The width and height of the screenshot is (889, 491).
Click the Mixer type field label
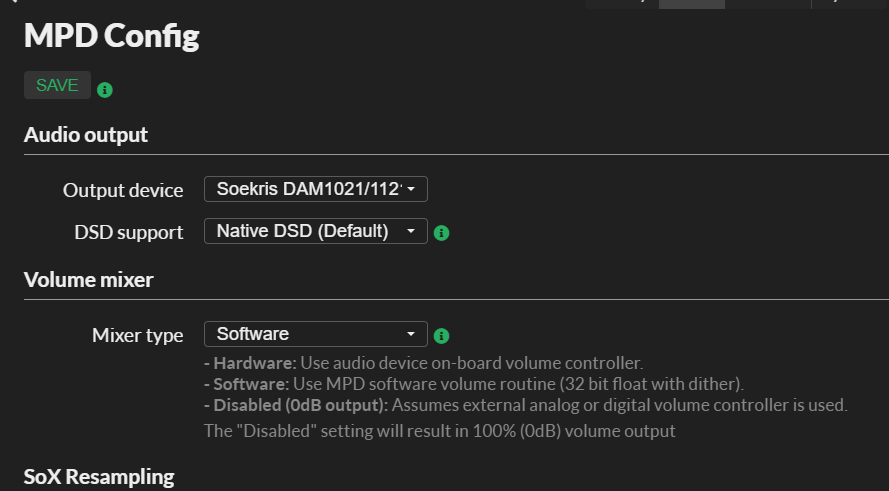138,335
